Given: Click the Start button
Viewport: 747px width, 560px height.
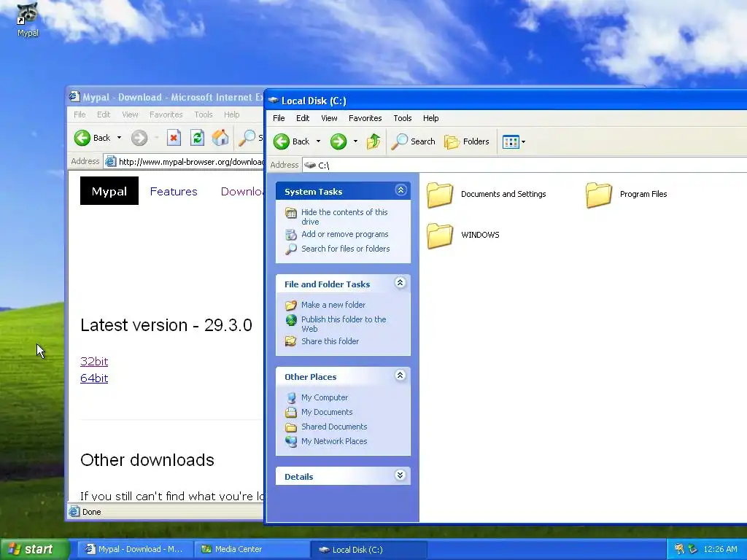Looking at the screenshot, I should [x=34, y=549].
